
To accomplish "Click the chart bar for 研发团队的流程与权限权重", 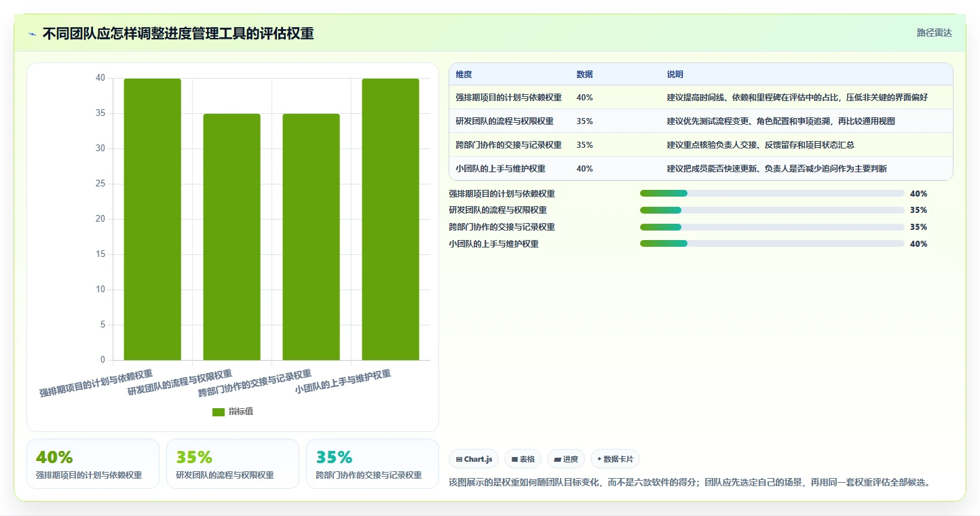I will click(x=231, y=237).
